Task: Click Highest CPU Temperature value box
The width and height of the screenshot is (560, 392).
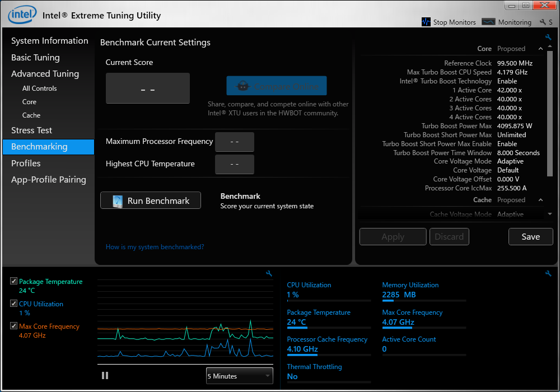Action: pos(234,164)
